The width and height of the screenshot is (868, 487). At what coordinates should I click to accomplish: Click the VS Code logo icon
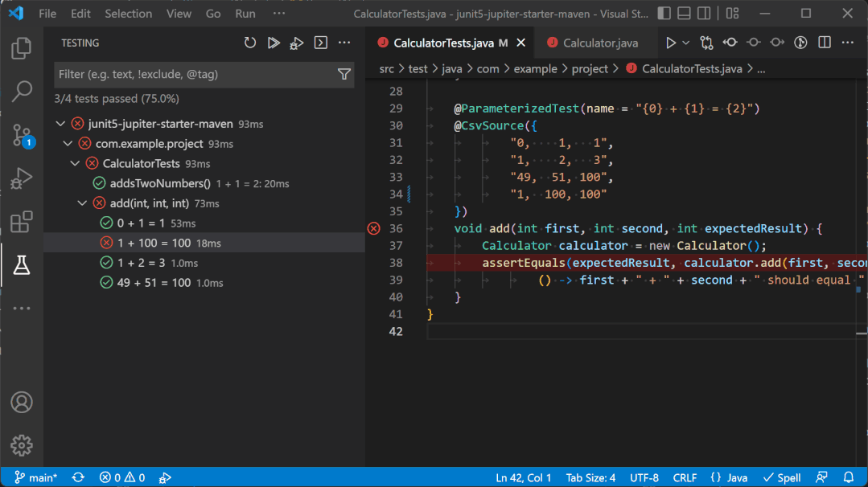tap(16, 13)
